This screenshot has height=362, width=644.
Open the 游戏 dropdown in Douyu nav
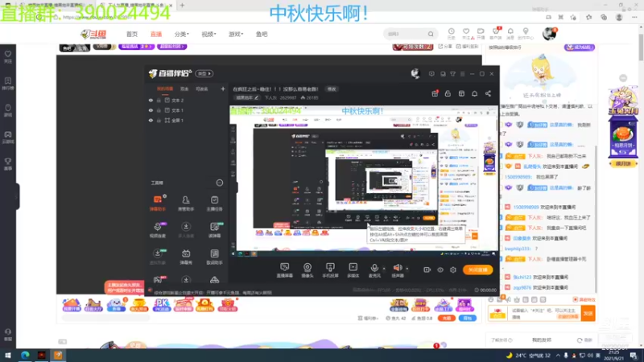point(236,34)
